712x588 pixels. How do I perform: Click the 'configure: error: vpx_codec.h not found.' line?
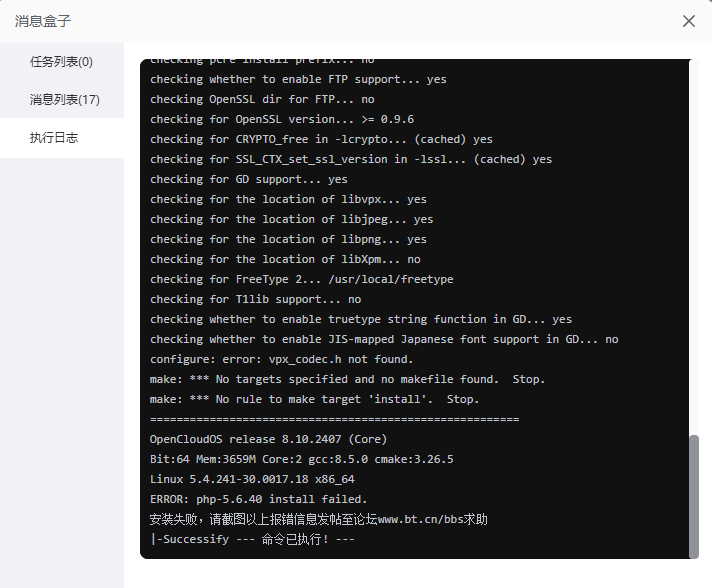tap(282, 359)
